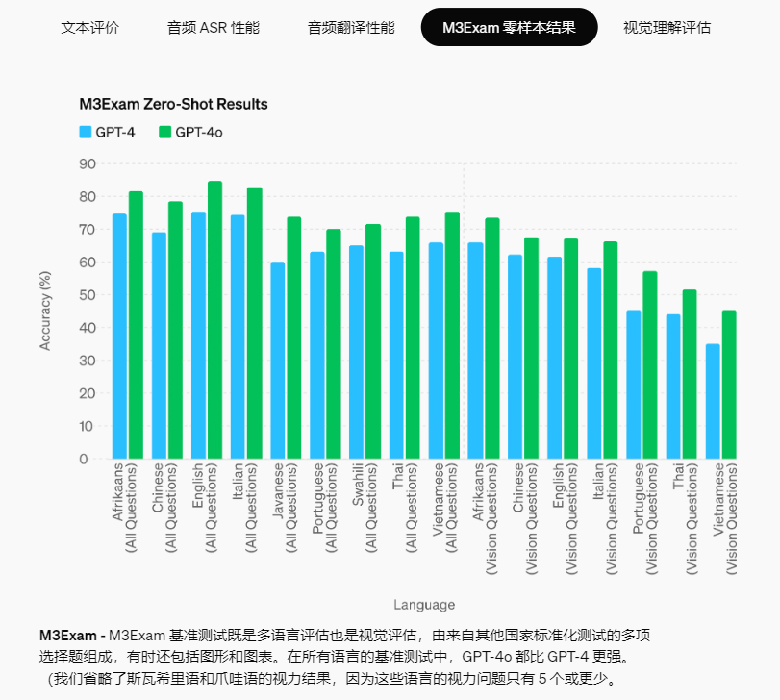The image size is (780, 700).
Task: Click the 90 tick on the y-axis
Action: coord(88,163)
